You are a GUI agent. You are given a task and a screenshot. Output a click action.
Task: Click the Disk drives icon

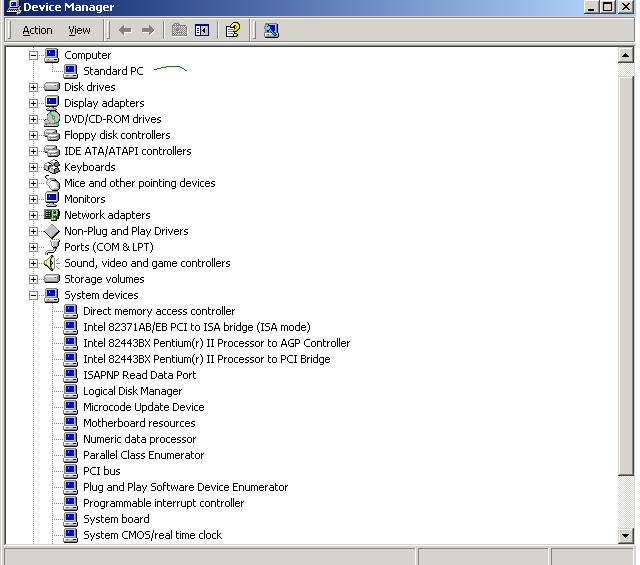51,87
